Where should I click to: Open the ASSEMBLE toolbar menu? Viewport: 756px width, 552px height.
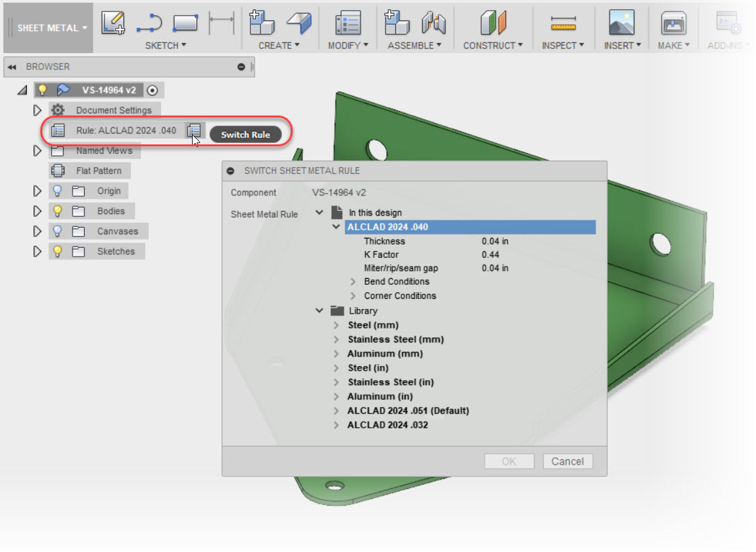416,45
